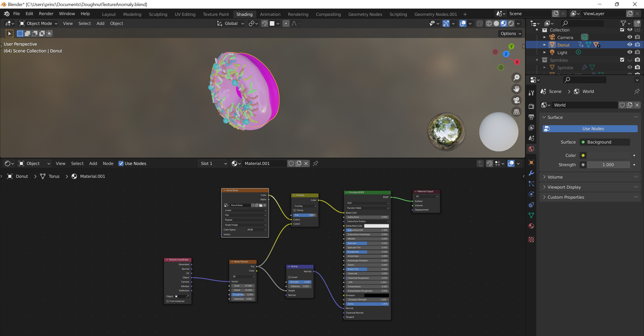This screenshot has width=644, height=336.
Task: Open the Global transform orientation dropdown
Action: tap(230, 23)
